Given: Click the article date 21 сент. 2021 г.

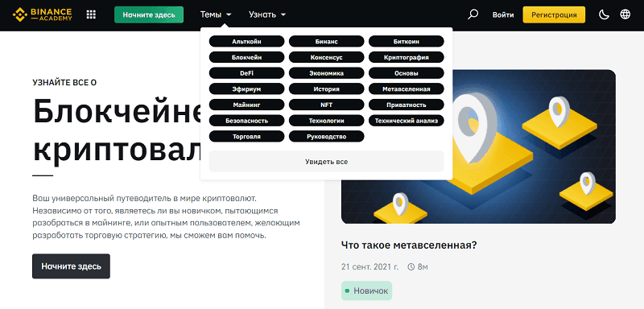Looking at the screenshot, I should point(369,267).
